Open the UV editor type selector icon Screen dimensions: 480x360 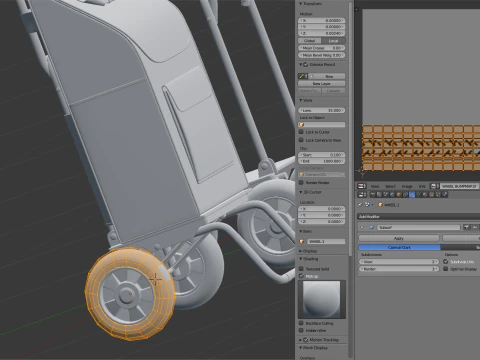(361, 186)
